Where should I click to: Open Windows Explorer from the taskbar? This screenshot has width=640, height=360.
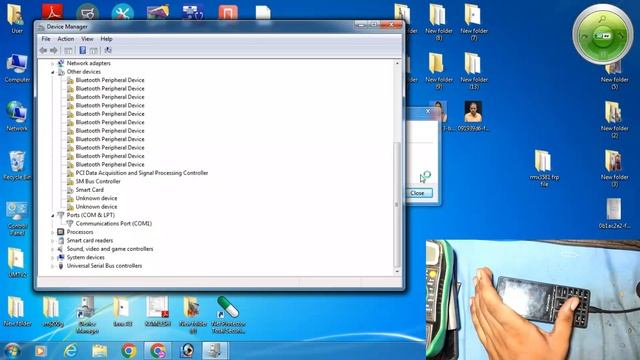99,351
